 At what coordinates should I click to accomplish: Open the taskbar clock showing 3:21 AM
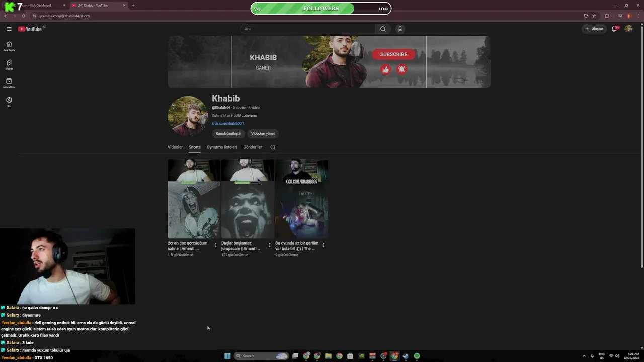click(x=631, y=356)
